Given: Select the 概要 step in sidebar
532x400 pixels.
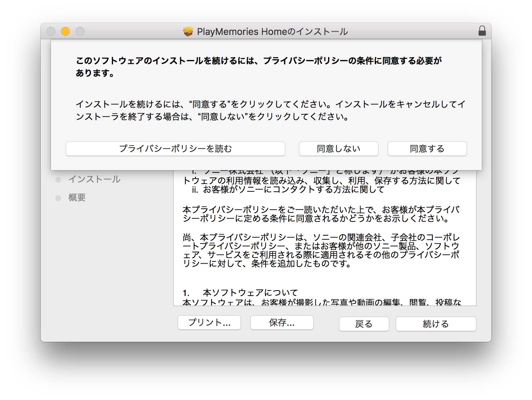Looking at the screenshot, I should coord(77,197).
